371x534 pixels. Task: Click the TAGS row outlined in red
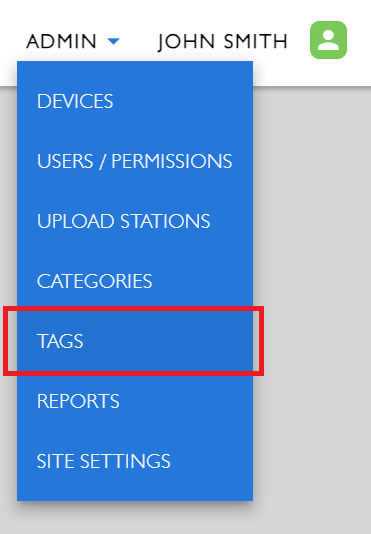[134, 341]
